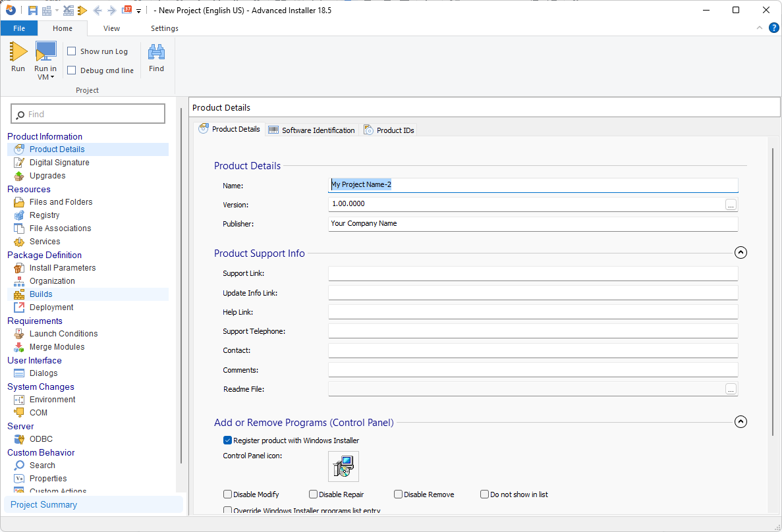
Task: Click the Build icon in quick access toolbar
Action: pos(47,11)
